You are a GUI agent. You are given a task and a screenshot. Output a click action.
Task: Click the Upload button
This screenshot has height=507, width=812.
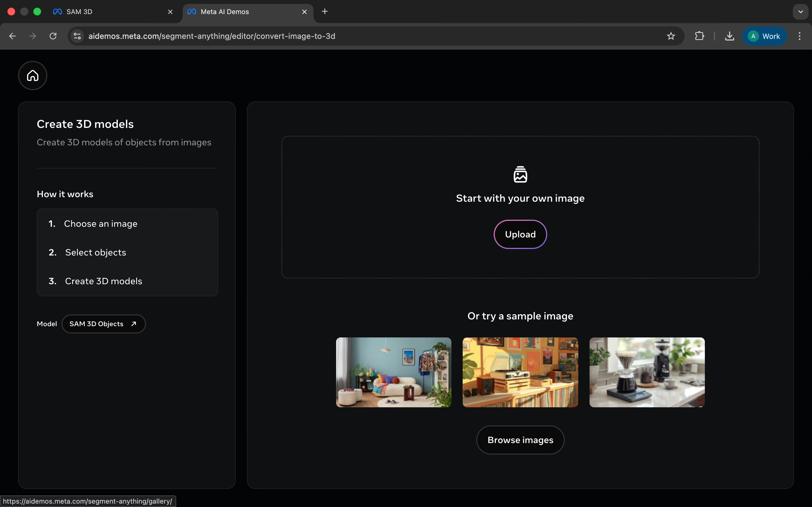click(x=520, y=234)
